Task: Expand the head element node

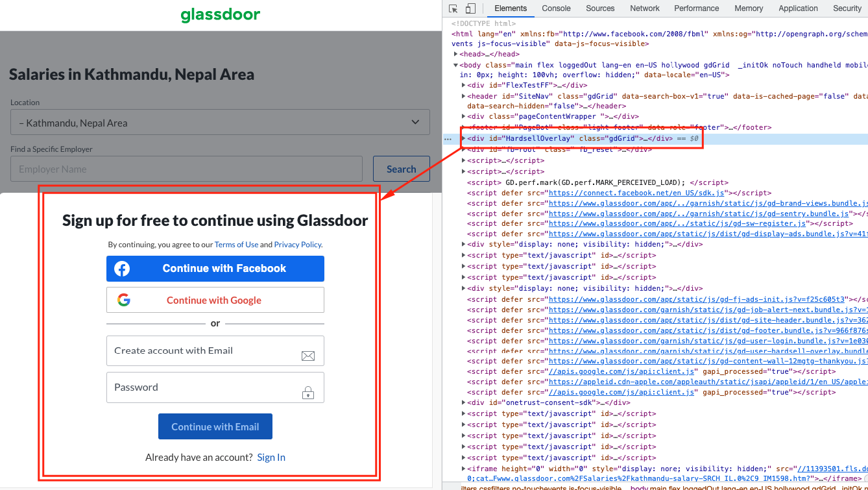Action: [457, 55]
